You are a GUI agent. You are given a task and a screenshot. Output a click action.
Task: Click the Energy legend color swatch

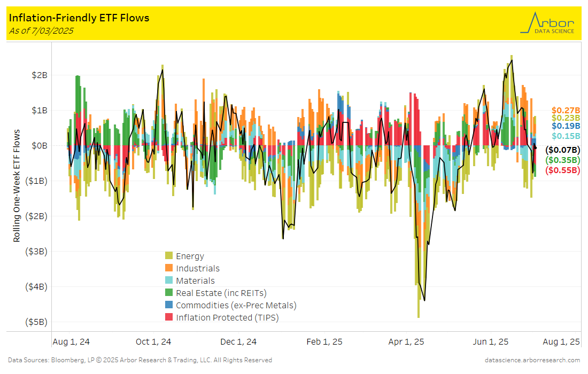tap(169, 256)
